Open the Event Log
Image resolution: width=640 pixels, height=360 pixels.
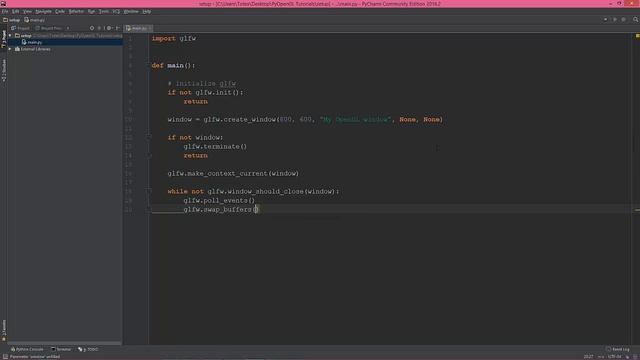pos(618,349)
